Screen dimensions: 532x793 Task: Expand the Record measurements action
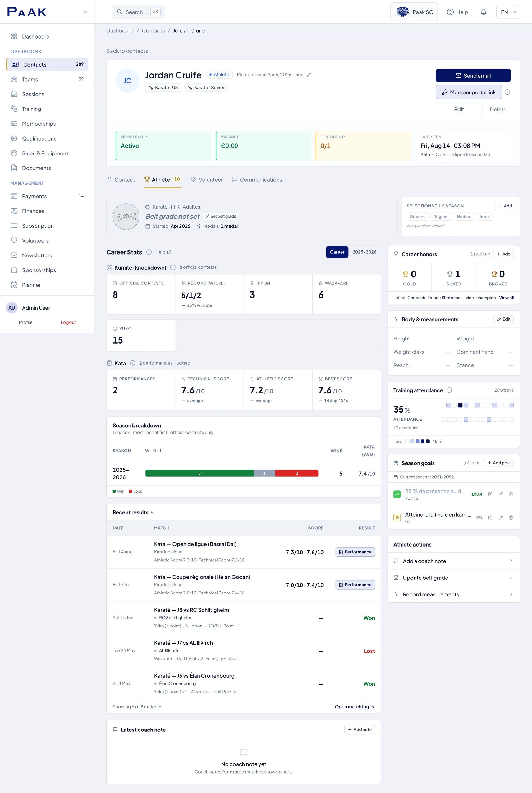453,594
